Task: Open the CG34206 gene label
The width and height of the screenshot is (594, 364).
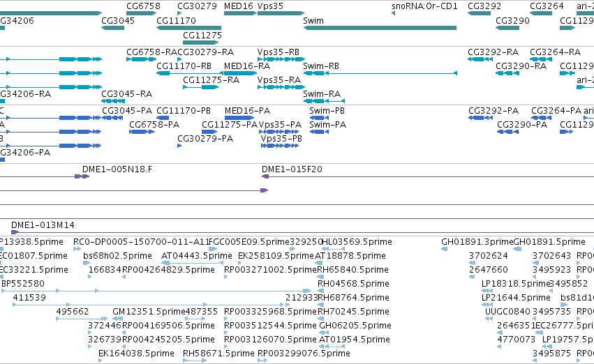Action: [x=17, y=20]
